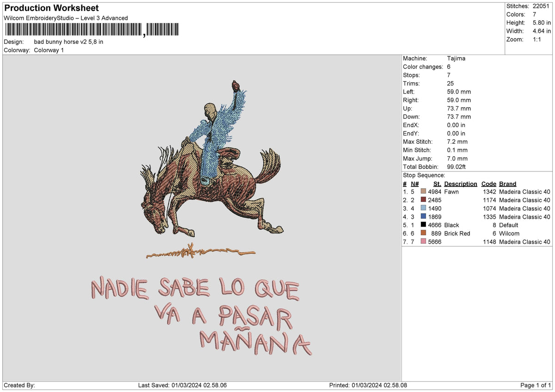Click the 'Production Worksheet' heading
This screenshot has height=392, width=555.
(51, 8)
